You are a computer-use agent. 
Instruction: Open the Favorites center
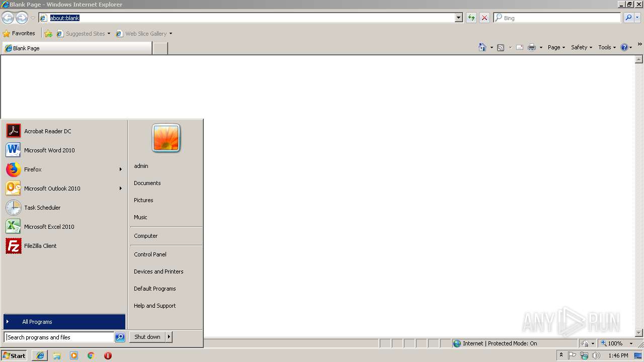point(19,33)
